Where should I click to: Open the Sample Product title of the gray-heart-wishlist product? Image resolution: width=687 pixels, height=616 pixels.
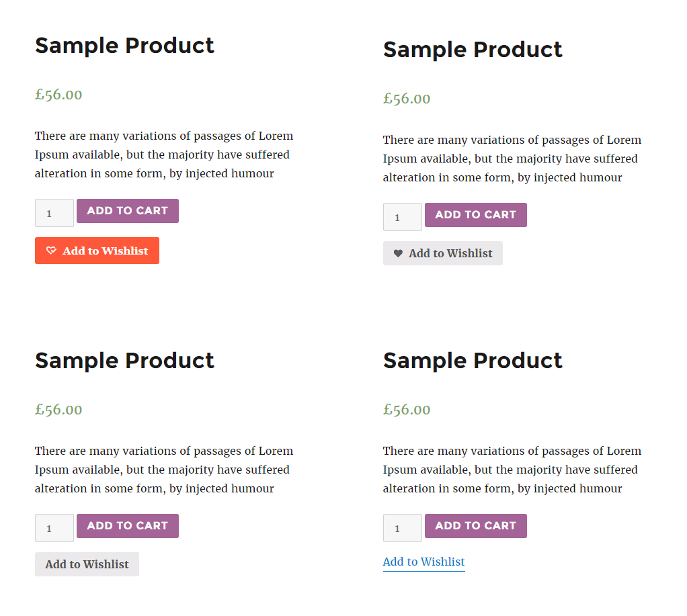pyautogui.click(x=473, y=50)
